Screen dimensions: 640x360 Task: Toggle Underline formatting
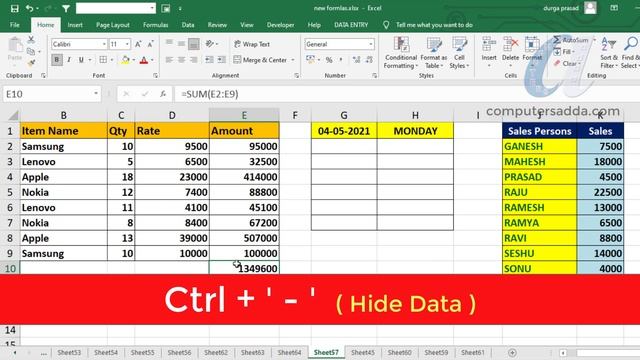pyautogui.click(x=81, y=60)
